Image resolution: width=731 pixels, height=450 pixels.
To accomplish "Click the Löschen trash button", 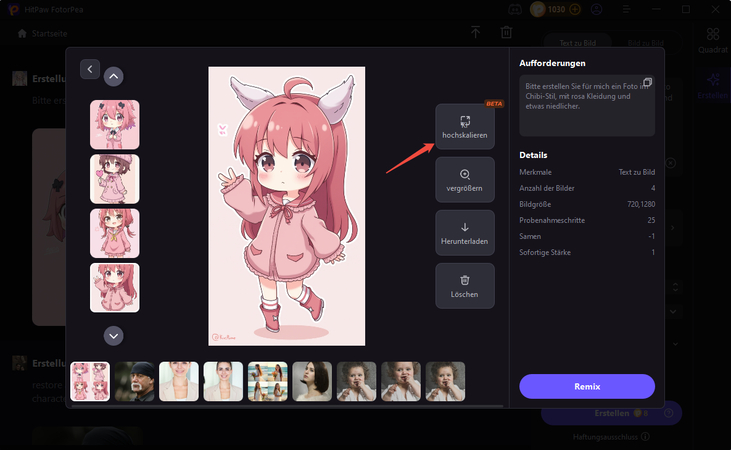I will click(x=465, y=286).
